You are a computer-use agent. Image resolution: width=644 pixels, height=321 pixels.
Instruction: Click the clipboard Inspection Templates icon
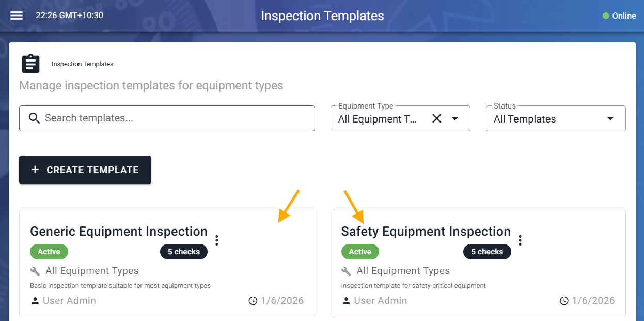click(x=30, y=64)
